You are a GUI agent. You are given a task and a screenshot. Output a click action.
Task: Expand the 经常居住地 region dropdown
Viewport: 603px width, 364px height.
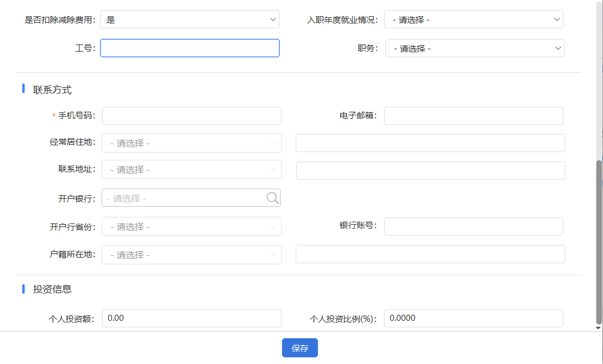tap(192, 143)
